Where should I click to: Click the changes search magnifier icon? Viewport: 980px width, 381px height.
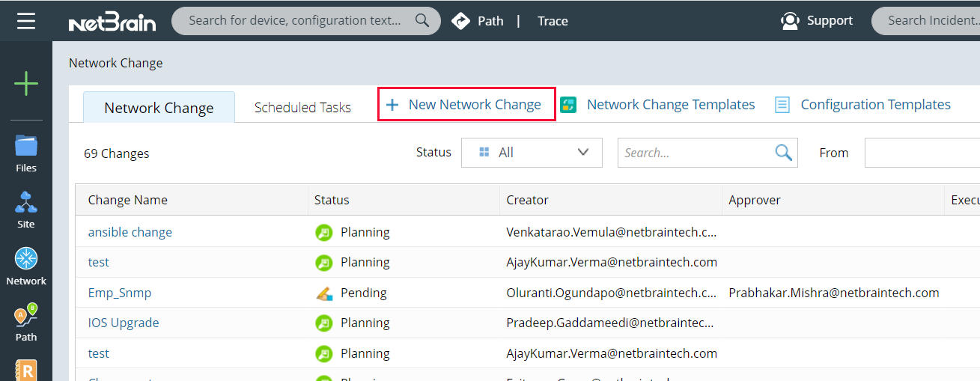pyautogui.click(x=783, y=153)
